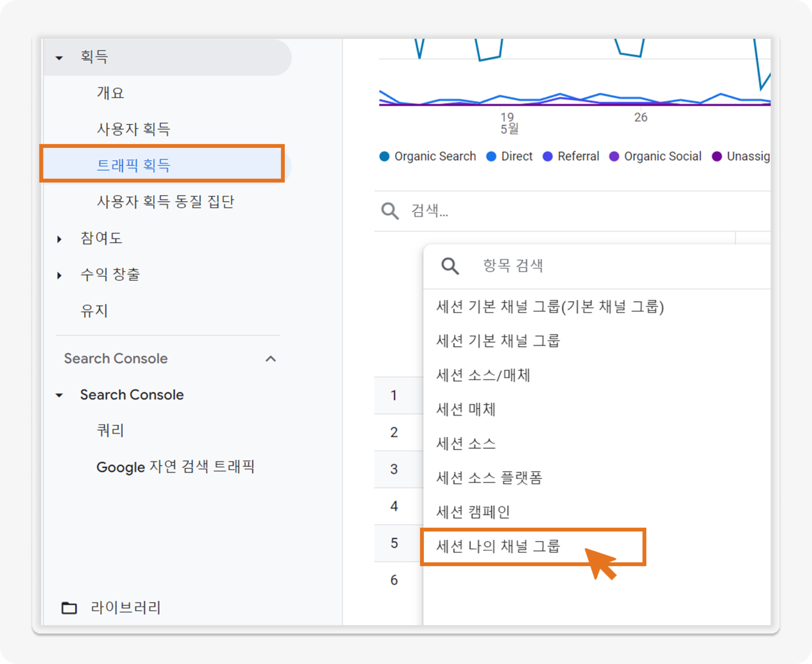Viewport: 812px width, 664px height.
Task: Choose 세션 캠페인 dimension
Action: pyautogui.click(x=473, y=512)
